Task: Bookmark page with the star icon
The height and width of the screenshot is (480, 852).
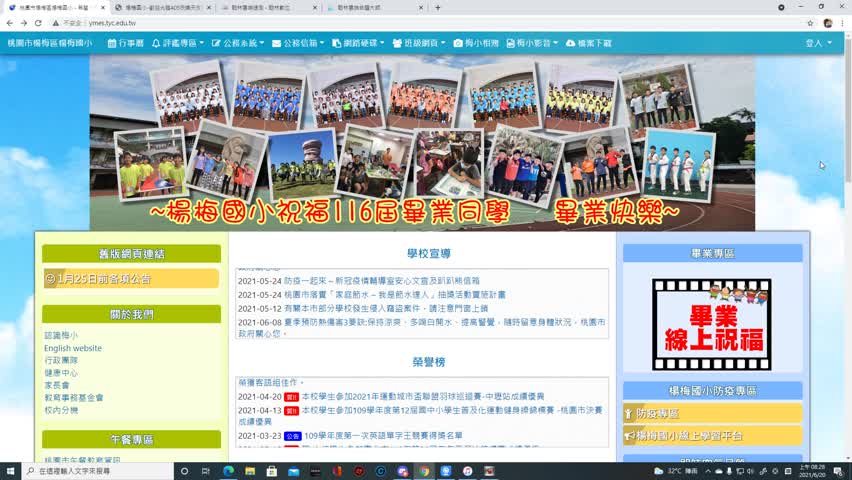Action: (810, 23)
